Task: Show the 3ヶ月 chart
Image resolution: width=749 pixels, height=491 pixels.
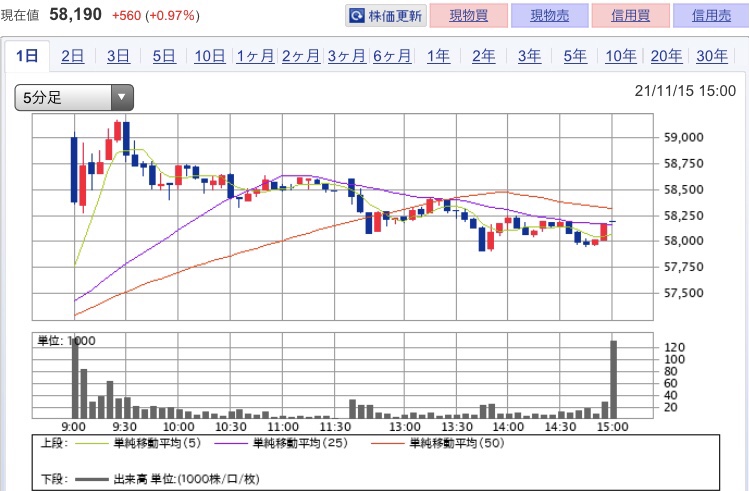Action: click(x=346, y=56)
